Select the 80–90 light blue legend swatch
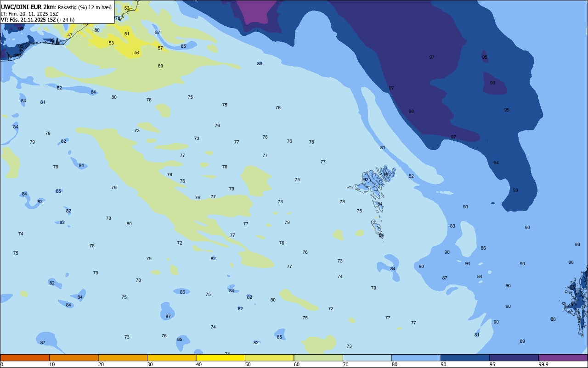The width and height of the screenshot is (588, 368). [416, 357]
